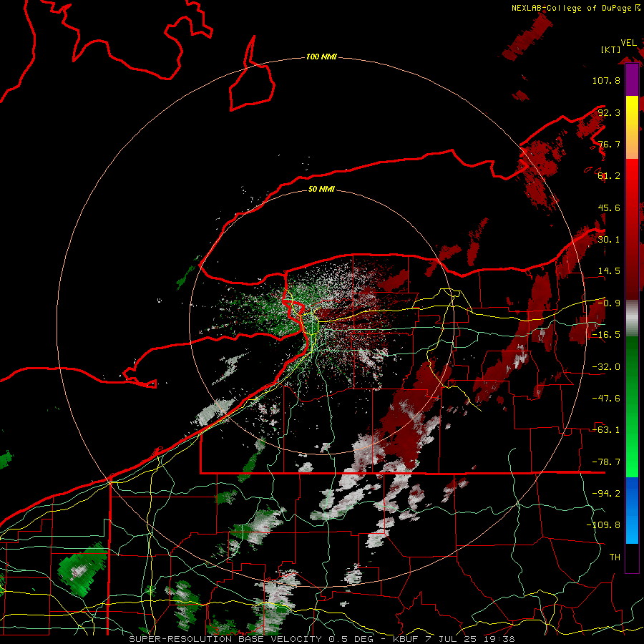
Task: Click the -78.7 legend value
Action: [x=606, y=462]
